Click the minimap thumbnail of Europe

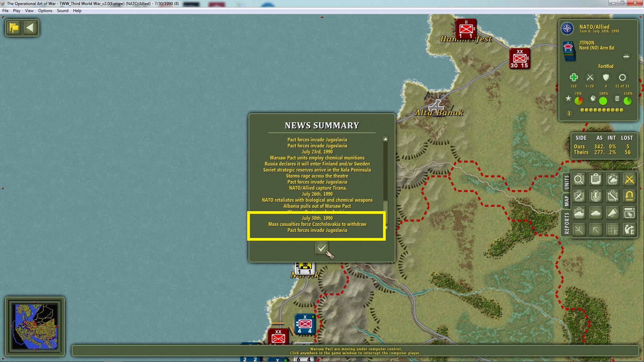35,326
